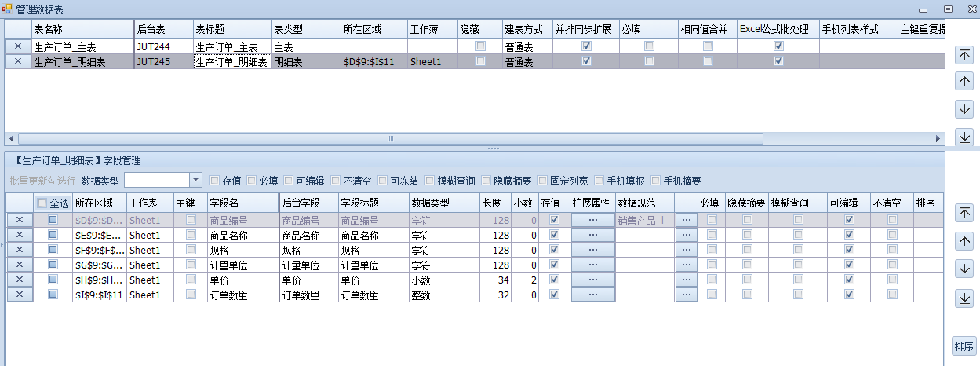The height and width of the screenshot is (366, 980).
Task: Open 数据规范 picker for 商品编号 row
Action: [686, 220]
